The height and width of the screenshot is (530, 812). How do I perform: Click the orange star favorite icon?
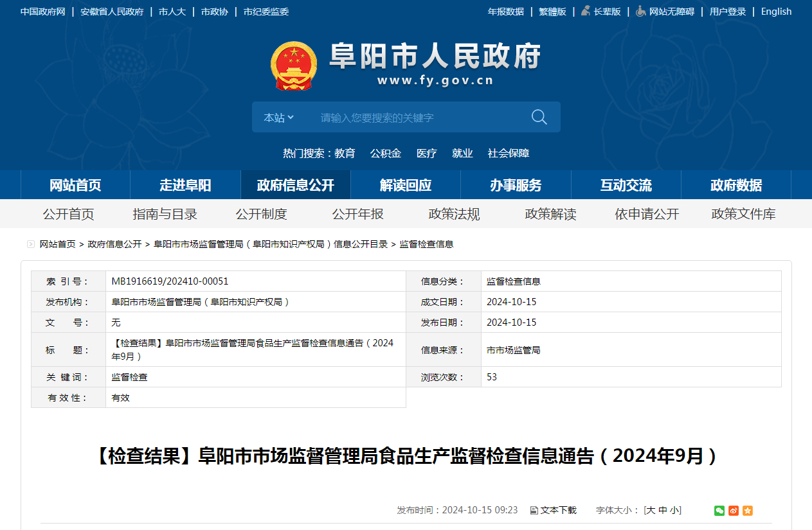[748, 511]
